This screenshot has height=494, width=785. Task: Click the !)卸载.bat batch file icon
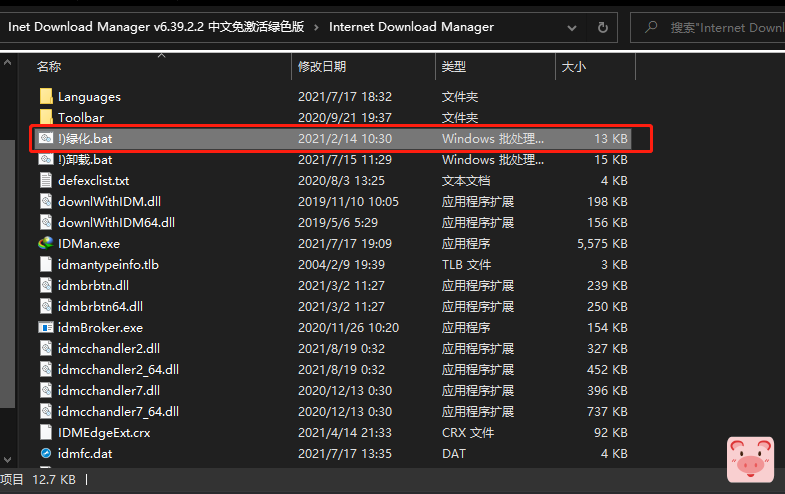46,159
